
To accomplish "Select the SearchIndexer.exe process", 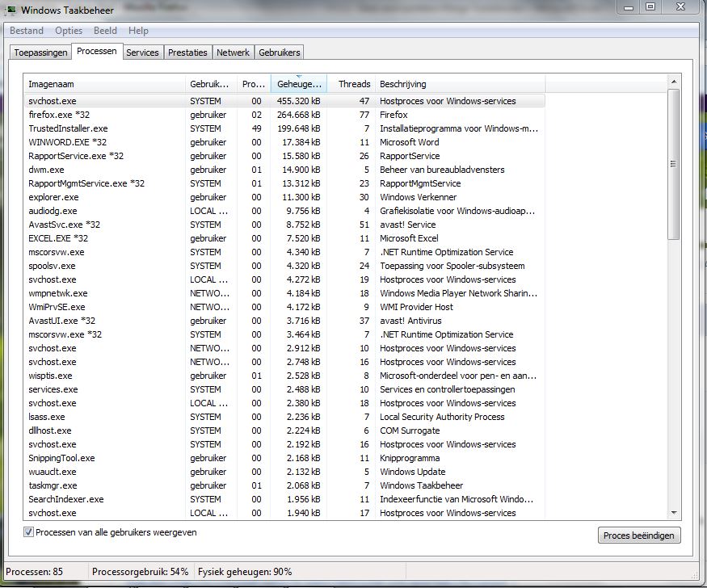I will pyautogui.click(x=284, y=499).
